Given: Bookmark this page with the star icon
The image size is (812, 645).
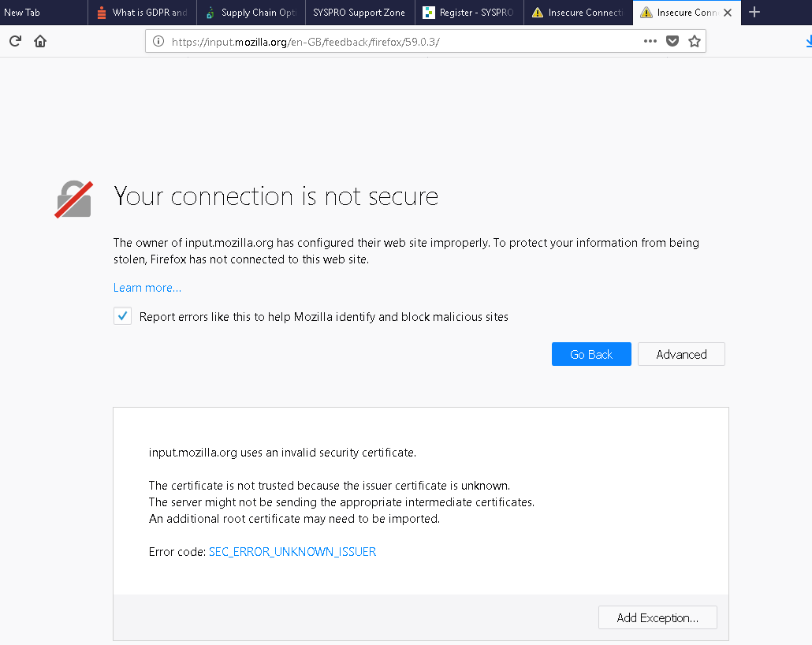Looking at the screenshot, I should 695,42.
